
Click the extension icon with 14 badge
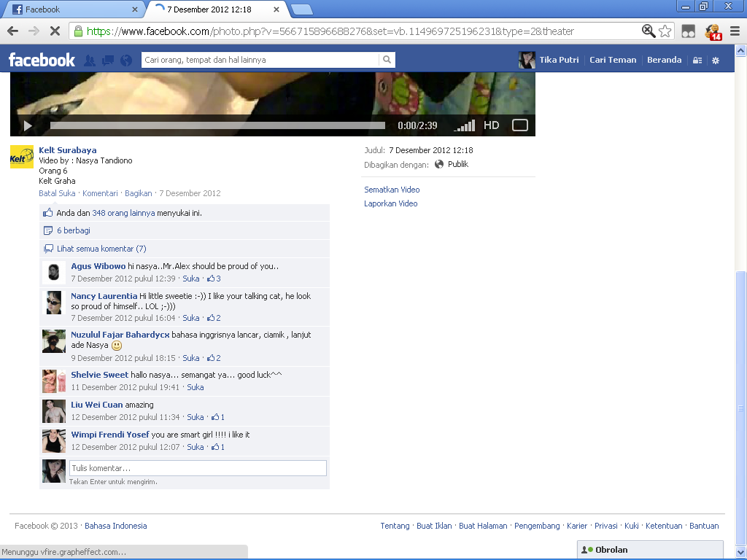713,32
